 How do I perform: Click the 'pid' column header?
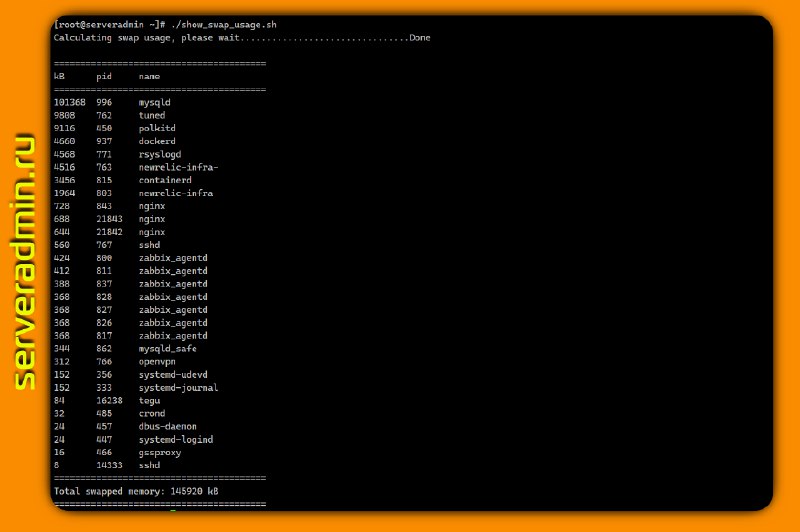tap(104, 77)
